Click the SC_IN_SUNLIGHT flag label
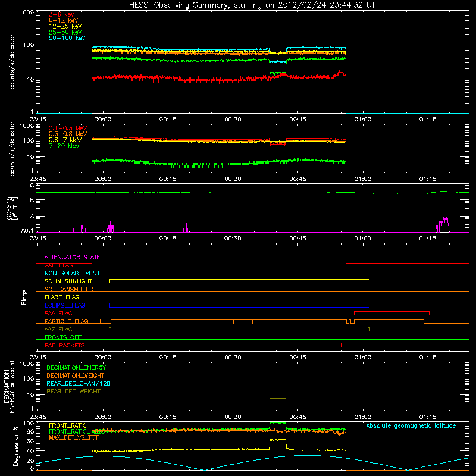The image size is (476, 476). pyautogui.click(x=68, y=281)
